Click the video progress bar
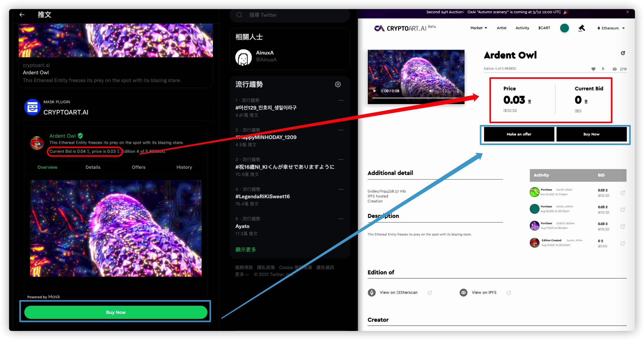Image resolution: width=644 pixels, height=340 pixels. 415,98
